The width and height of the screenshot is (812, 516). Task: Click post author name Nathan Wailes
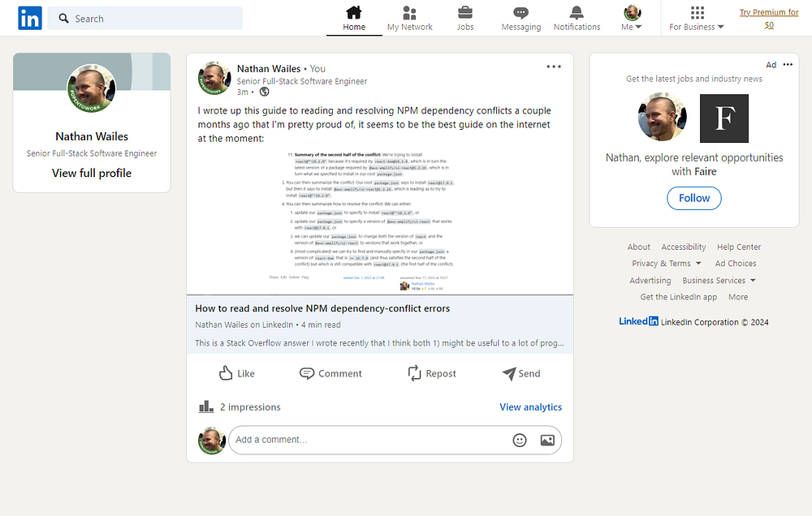click(x=268, y=69)
